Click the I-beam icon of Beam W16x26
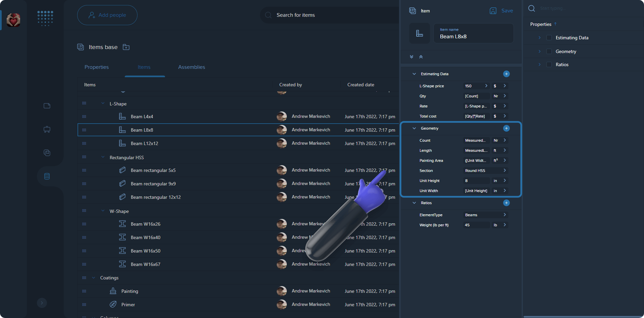This screenshot has height=318, width=644. point(122,224)
